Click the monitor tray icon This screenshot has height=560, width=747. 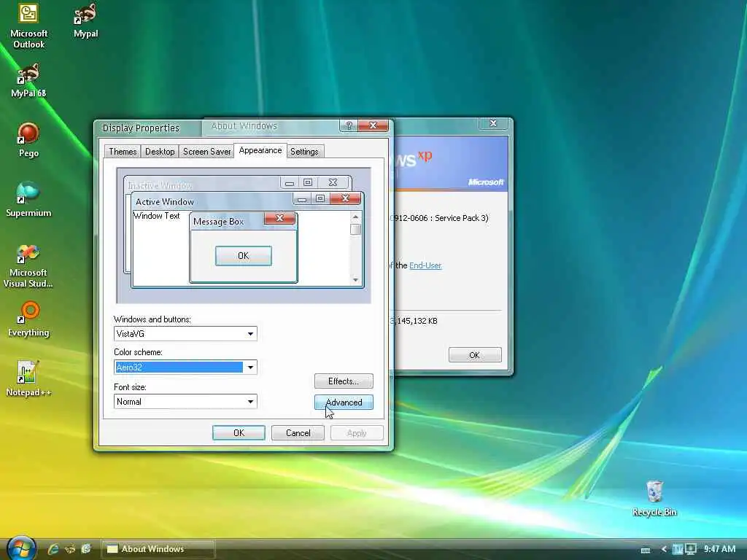690,549
